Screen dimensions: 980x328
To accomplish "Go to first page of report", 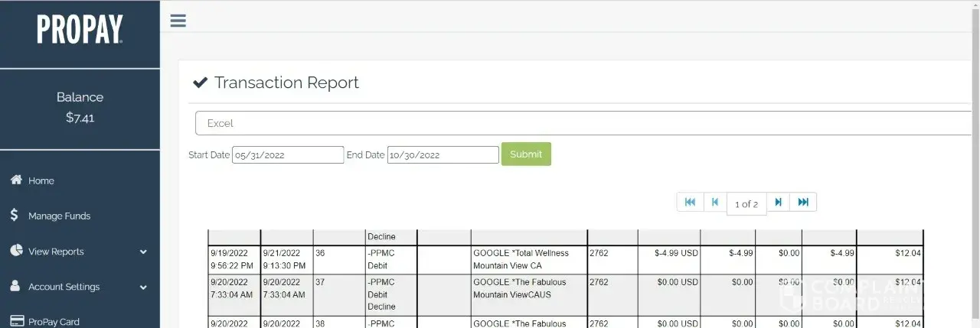I will [690, 202].
